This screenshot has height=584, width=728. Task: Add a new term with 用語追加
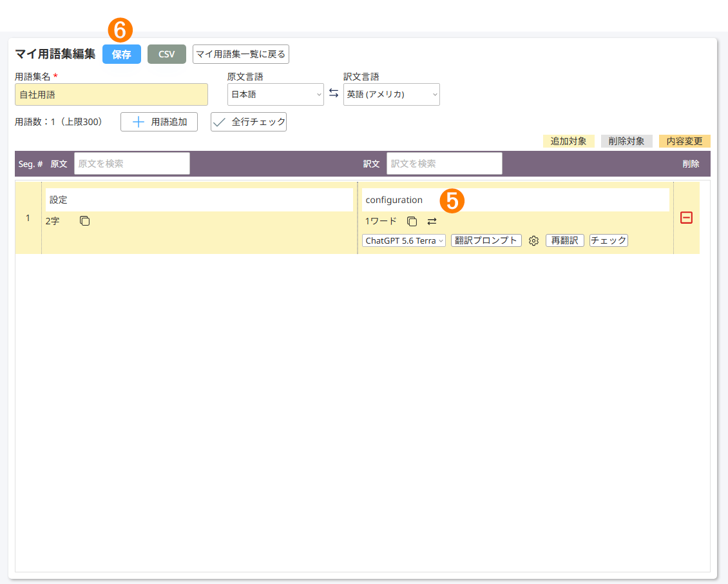tap(158, 122)
